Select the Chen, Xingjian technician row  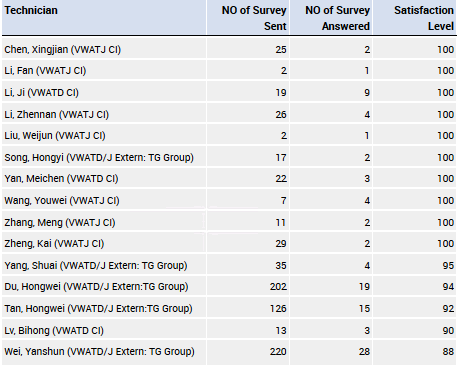(x=229, y=49)
